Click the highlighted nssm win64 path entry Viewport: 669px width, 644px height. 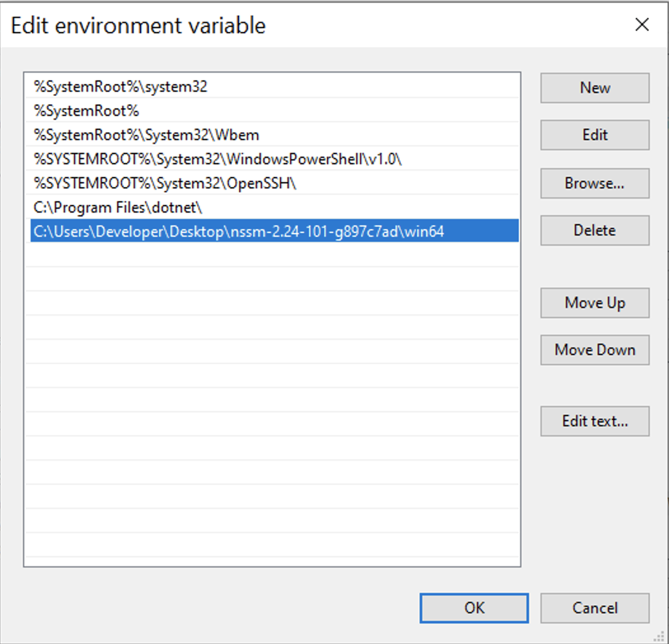click(239, 232)
